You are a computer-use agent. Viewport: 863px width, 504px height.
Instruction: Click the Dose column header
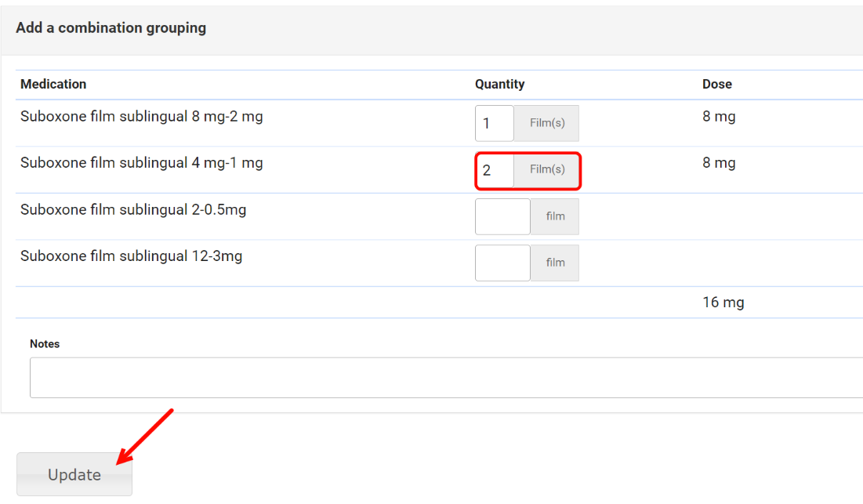(x=716, y=84)
